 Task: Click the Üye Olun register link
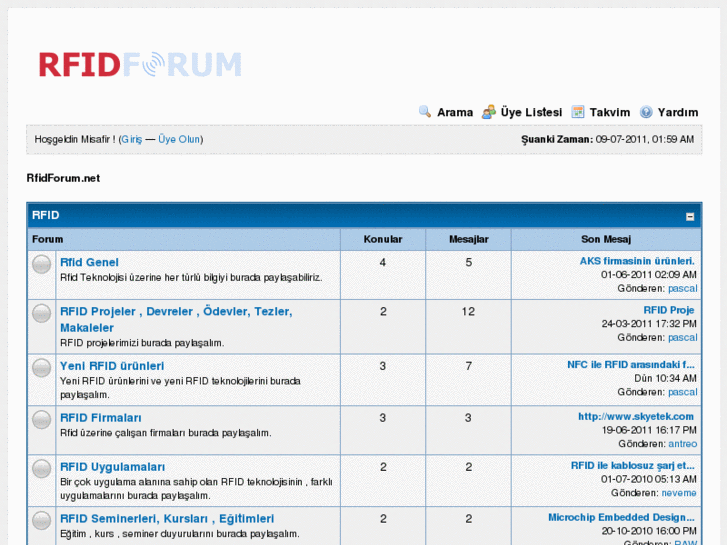[179, 139]
